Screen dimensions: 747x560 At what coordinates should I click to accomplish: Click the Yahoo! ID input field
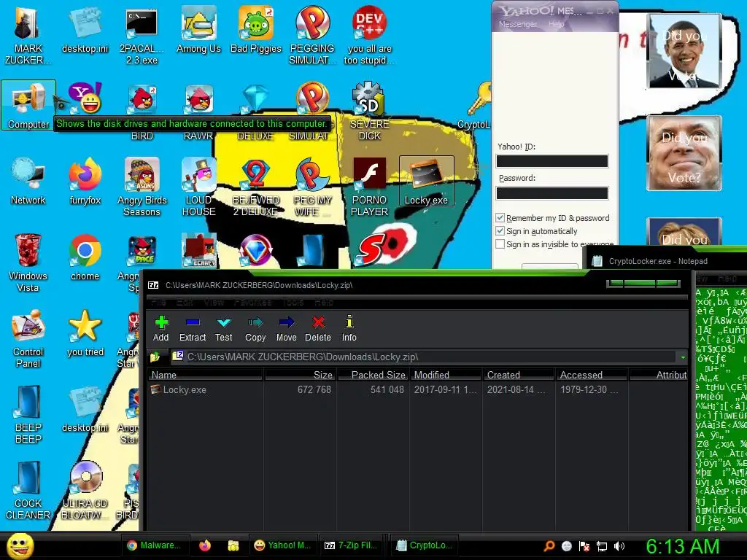tap(552, 161)
